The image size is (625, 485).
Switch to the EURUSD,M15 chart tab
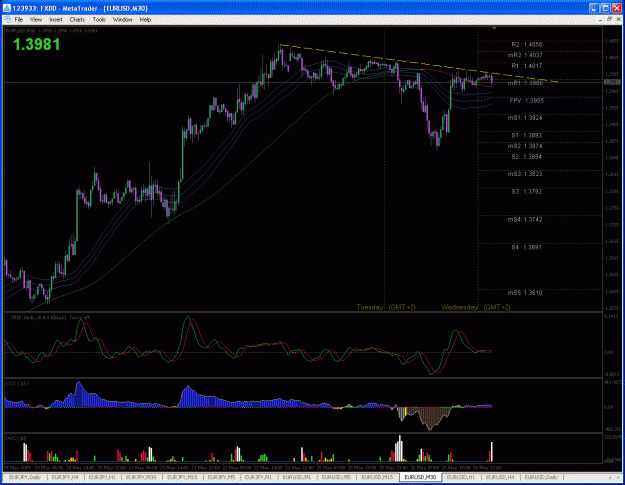coord(377,477)
